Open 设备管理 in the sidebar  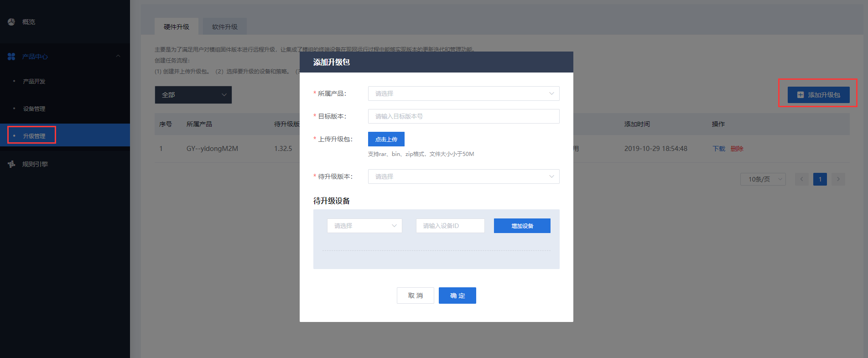pyautogui.click(x=34, y=109)
